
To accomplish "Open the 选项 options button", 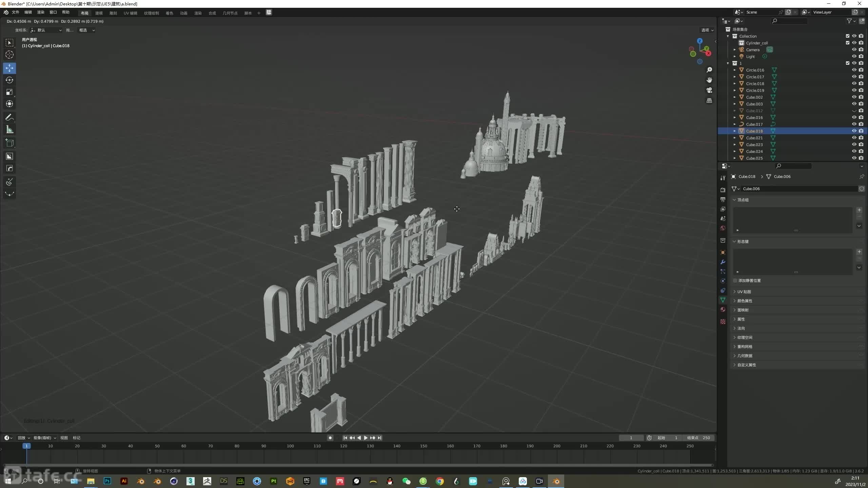I will click(x=707, y=30).
